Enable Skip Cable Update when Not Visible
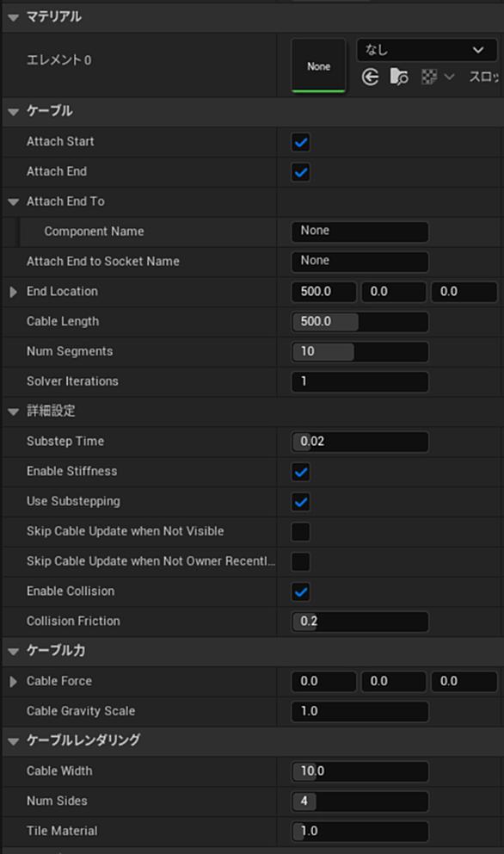 pos(301,531)
